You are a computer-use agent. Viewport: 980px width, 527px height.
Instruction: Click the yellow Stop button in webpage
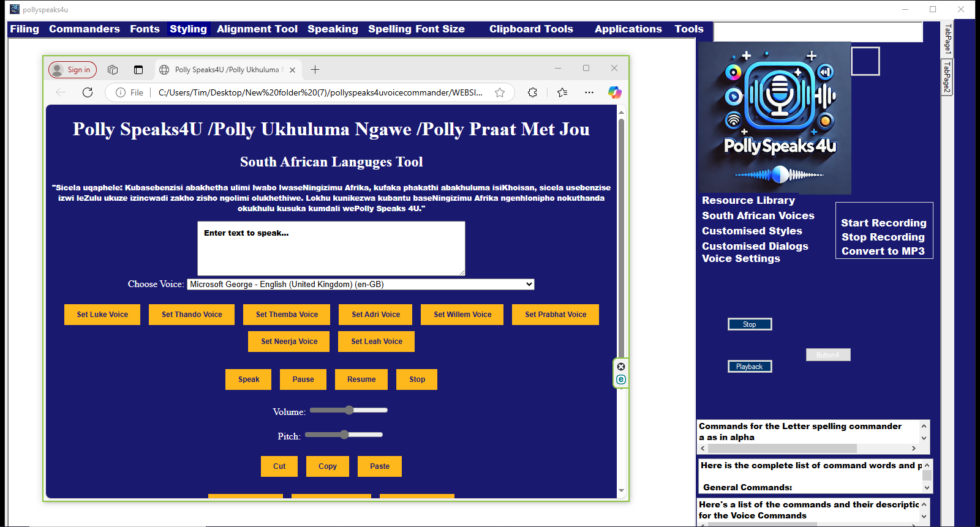tap(417, 379)
